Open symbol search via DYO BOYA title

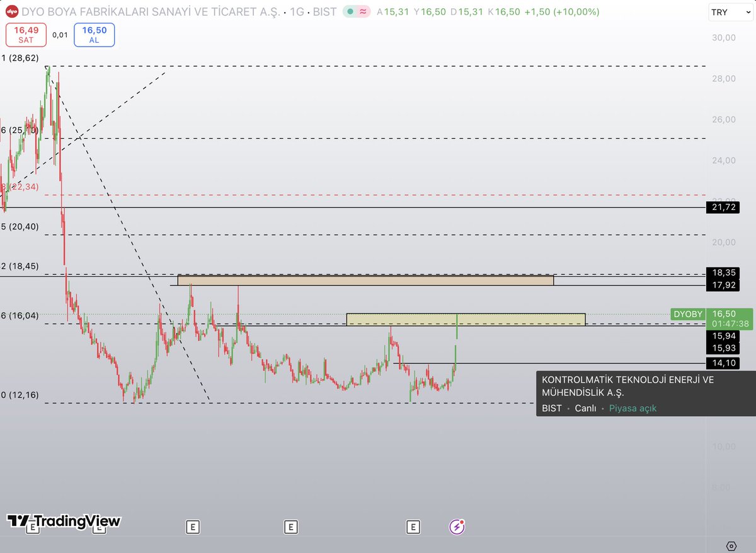tap(151, 12)
